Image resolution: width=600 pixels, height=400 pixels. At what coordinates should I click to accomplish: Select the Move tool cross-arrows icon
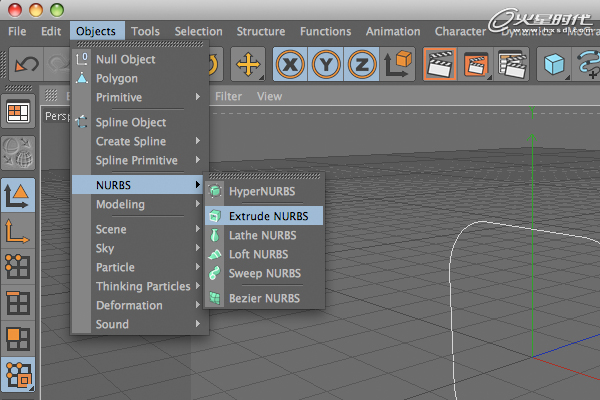click(x=246, y=65)
